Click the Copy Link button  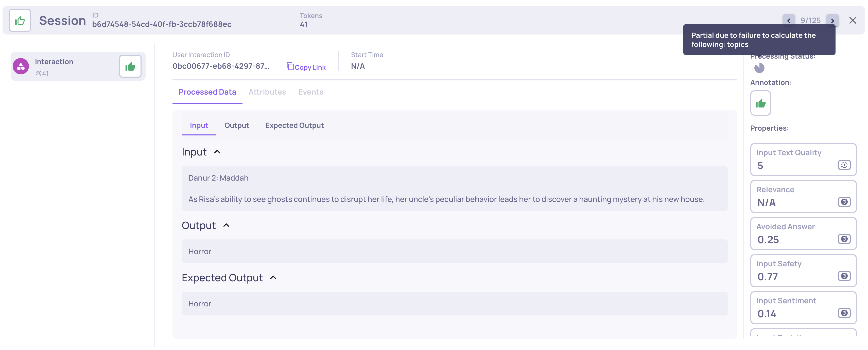(306, 67)
